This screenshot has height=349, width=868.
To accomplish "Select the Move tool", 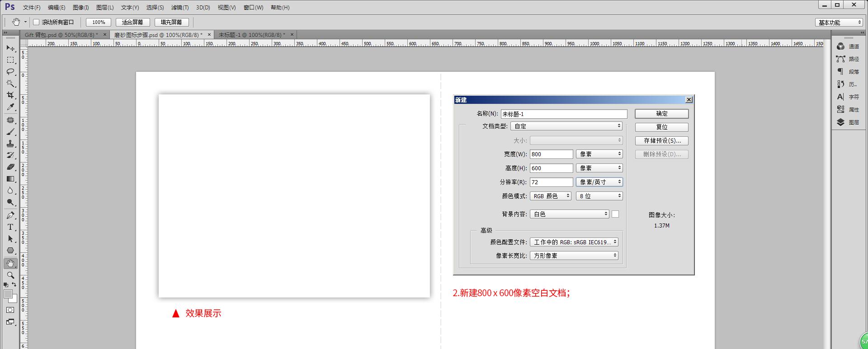I will click(x=10, y=48).
